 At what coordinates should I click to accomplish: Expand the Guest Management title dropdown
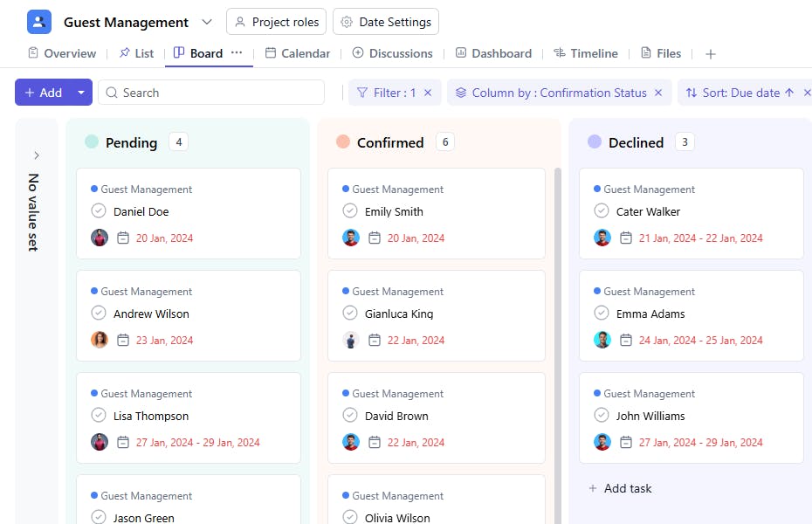click(x=207, y=22)
